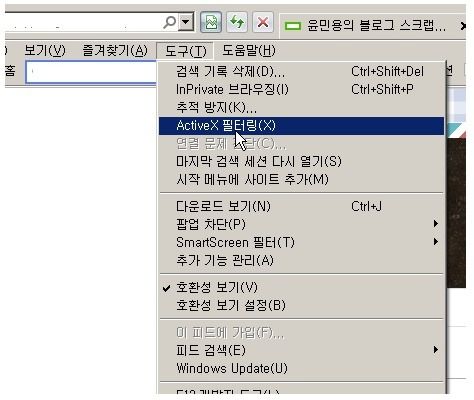
Task: Click the green Refresh arrows button
Action: pos(237,22)
